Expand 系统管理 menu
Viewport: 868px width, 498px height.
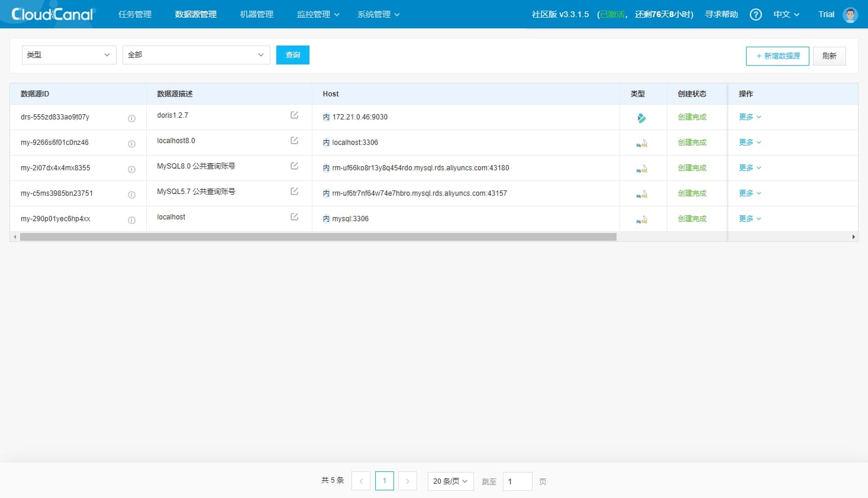click(x=379, y=14)
